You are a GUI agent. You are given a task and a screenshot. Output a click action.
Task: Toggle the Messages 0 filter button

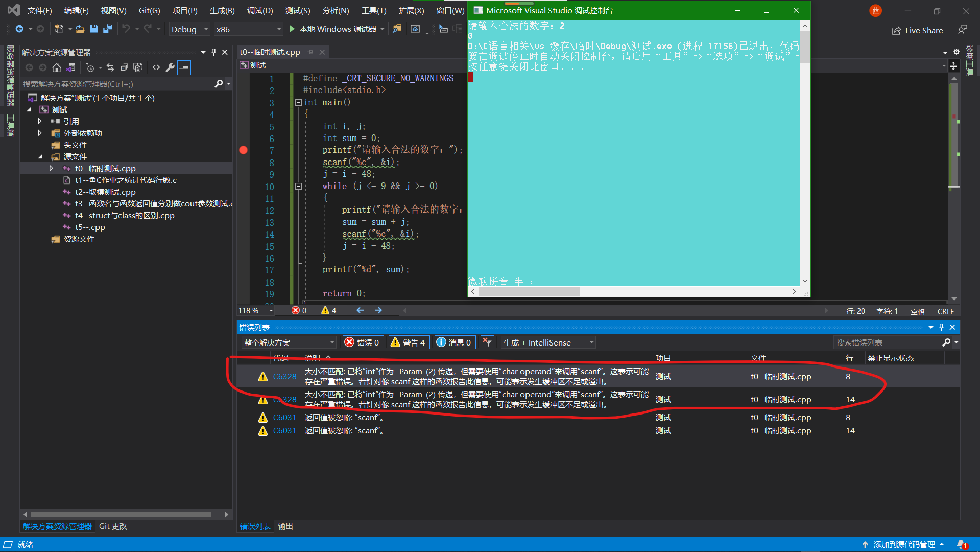[x=455, y=342]
